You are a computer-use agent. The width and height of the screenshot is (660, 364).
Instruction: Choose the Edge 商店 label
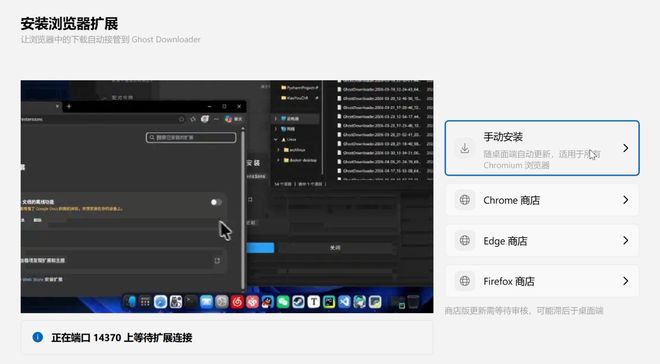pos(505,241)
